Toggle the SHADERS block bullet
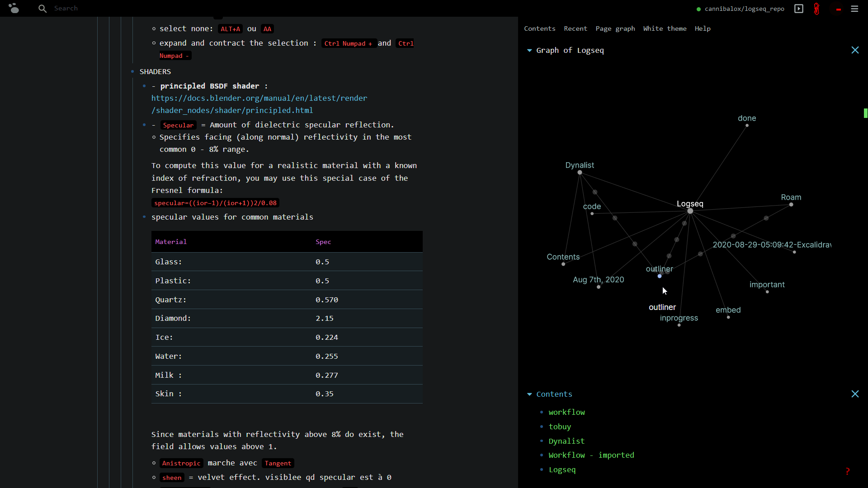868x488 pixels. click(132, 72)
